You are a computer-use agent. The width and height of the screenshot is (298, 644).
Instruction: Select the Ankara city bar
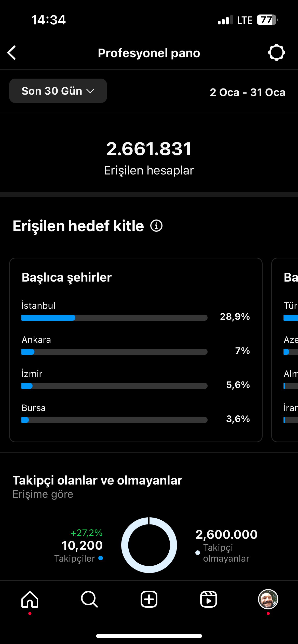(114, 352)
